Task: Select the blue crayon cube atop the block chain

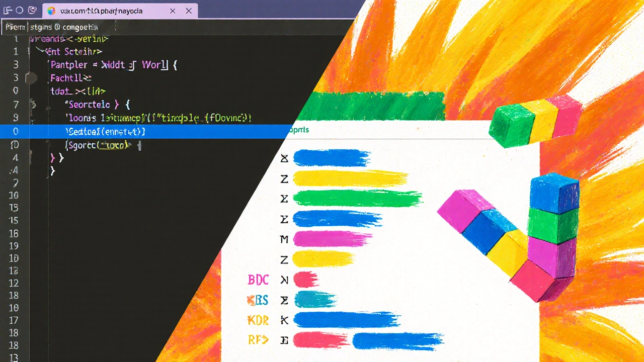Action: (x=554, y=193)
